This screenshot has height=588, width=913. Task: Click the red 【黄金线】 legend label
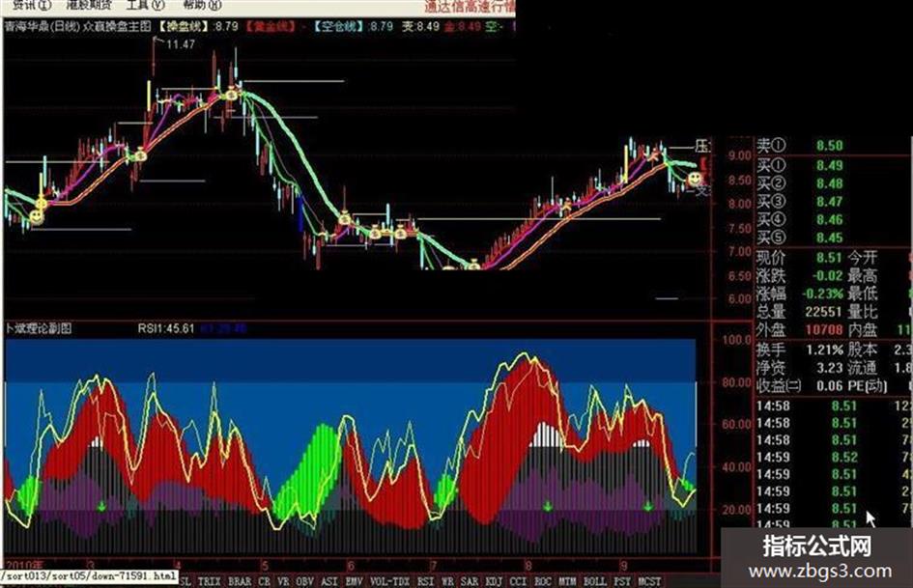[271, 26]
